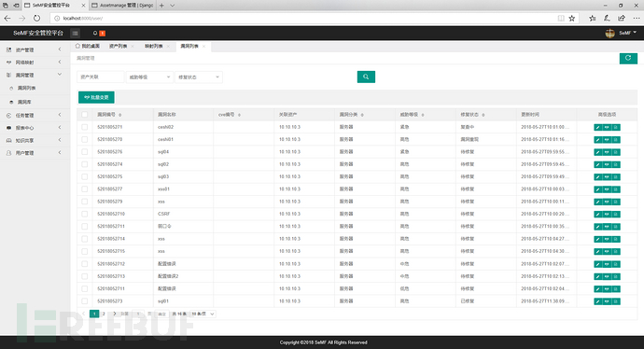Click the document icon for ceshi02 row
The height and width of the screenshot is (349, 644).
click(x=616, y=128)
